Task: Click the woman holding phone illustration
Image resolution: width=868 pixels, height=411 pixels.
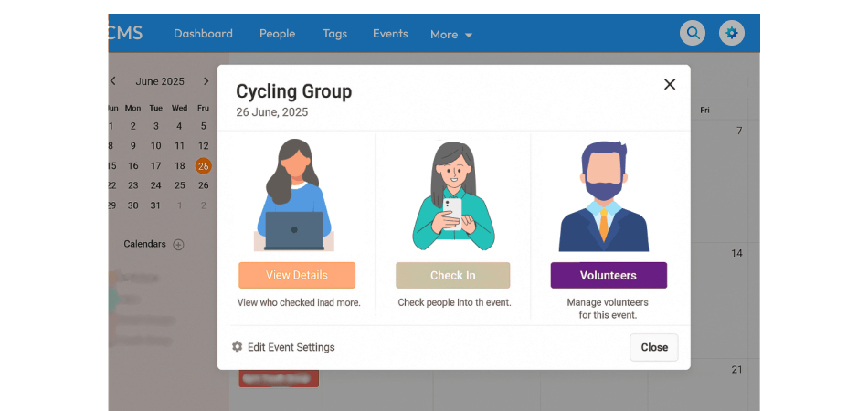Action: 452,195
